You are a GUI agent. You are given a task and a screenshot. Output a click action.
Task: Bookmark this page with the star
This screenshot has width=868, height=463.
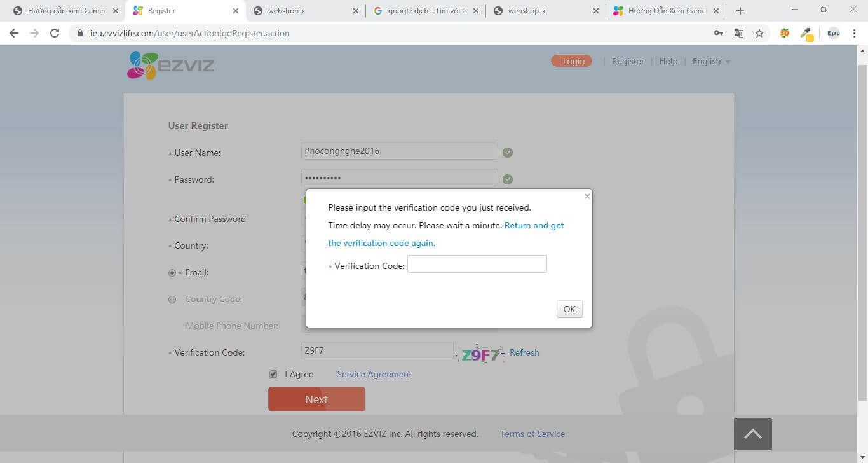759,33
